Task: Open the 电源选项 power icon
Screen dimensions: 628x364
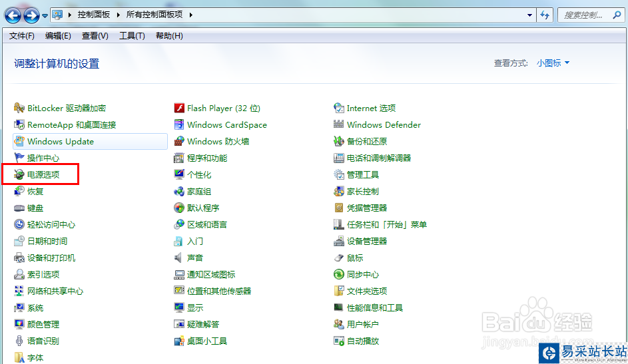Action: [x=19, y=174]
